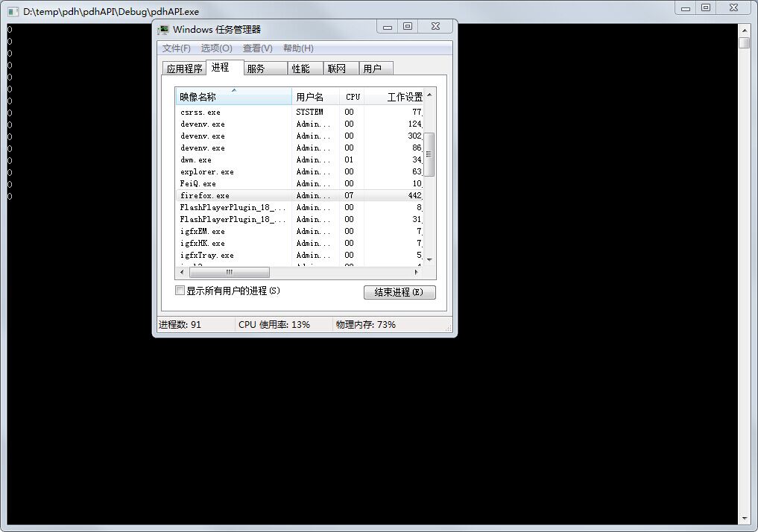
Task: Switch to the 用户 tab
Action: tap(376, 69)
